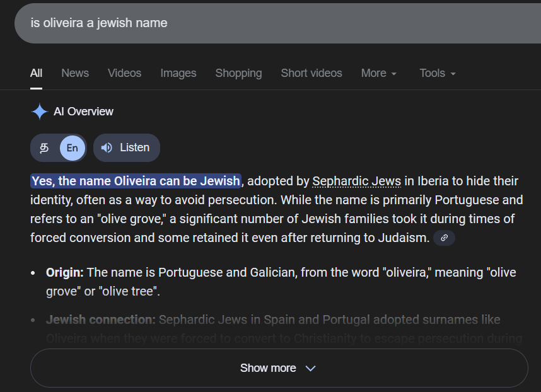
Task: Click the AI Overview sparkle icon
Action: click(39, 112)
